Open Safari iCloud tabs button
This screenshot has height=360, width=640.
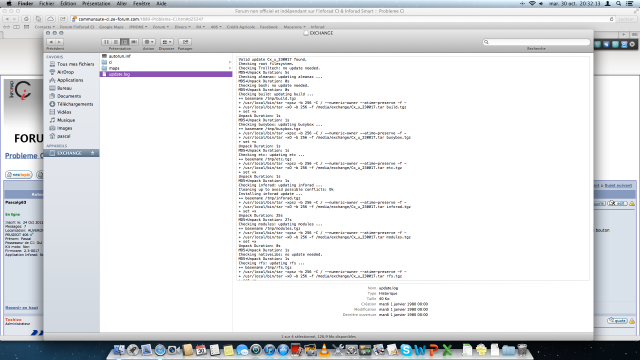click(x=50, y=19)
